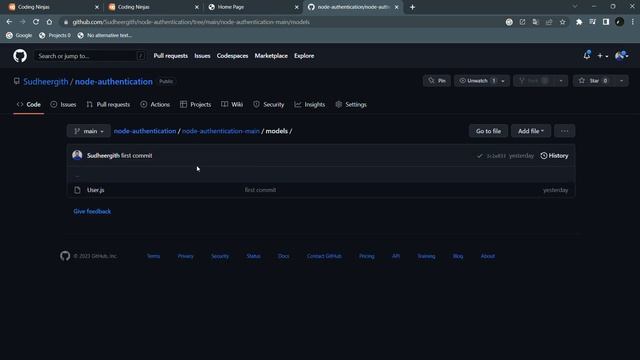
Task: Close the Home Page tab
Action: pos(296,7)
